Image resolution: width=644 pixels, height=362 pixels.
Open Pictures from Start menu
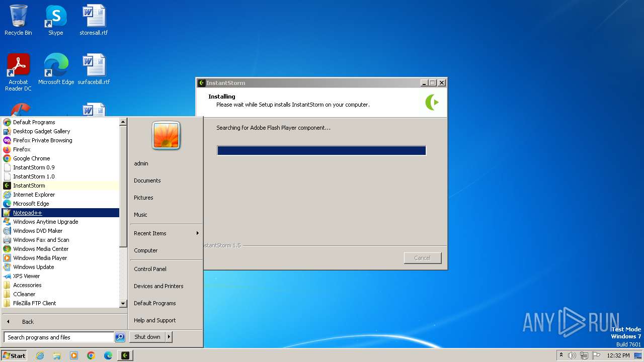pyautogui.click(x=166, y=198)
